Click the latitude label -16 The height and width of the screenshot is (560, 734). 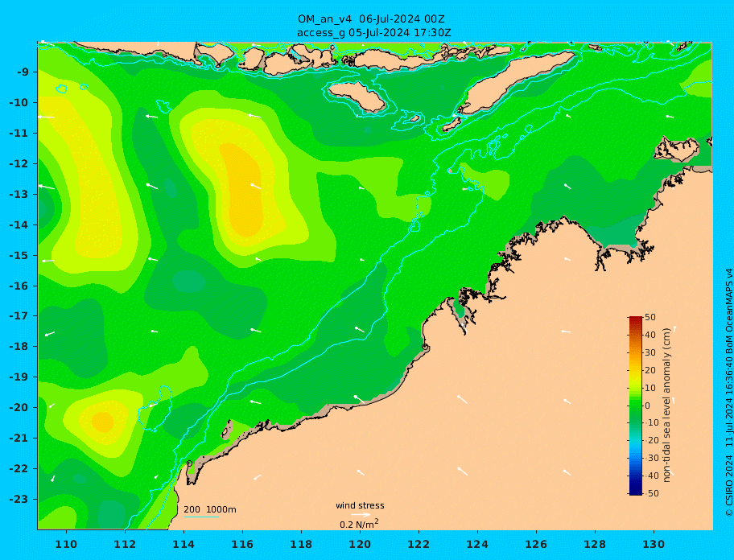coord(19,286)
